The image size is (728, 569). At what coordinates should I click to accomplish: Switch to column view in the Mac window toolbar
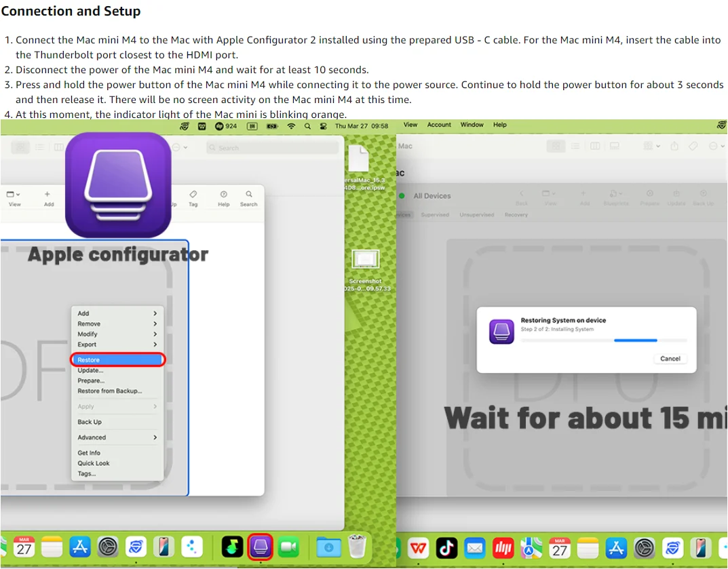(x=595, y=146)
